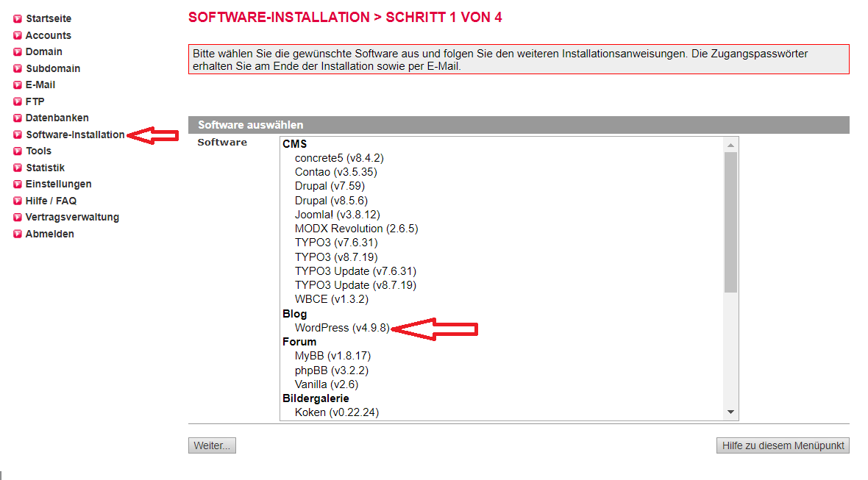Click the red icon beside Datenbanken
Image resolution: width=868 pixels, height=480 pixels.
pos(18,118)
